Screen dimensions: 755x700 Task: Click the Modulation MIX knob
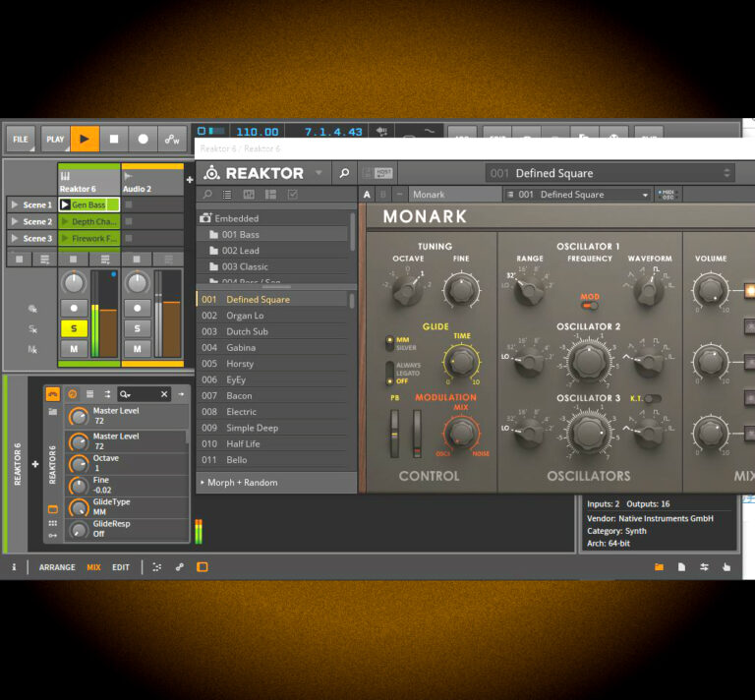pos(461,433)
